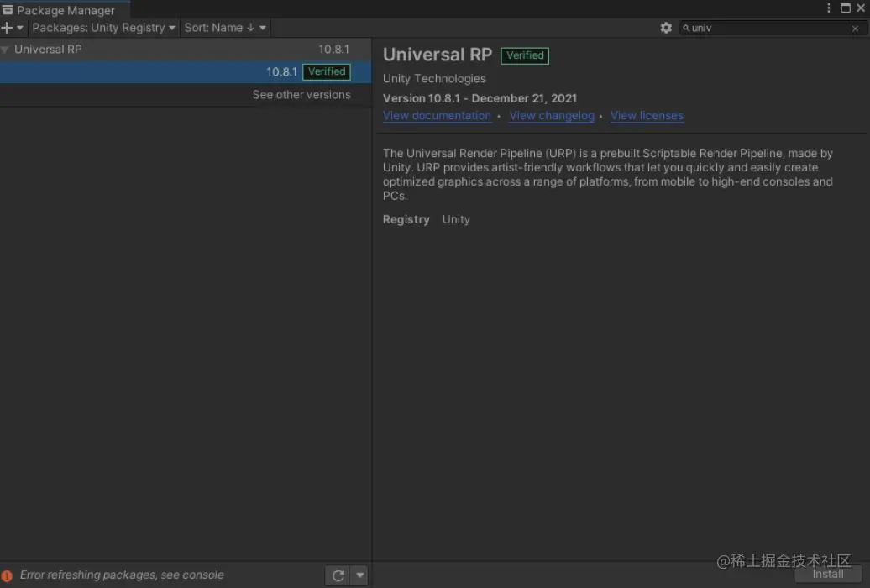The height and width of the screenshot is (588, 870).
Task: Collapse the Universal RP package entry
Action: [x=5, y=50]
